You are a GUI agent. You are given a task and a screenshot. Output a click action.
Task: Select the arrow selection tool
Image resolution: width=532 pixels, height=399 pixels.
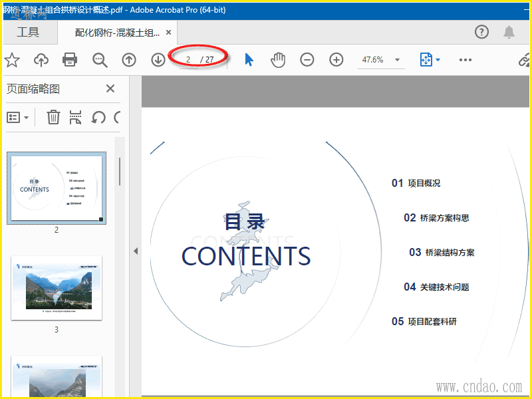249,60
